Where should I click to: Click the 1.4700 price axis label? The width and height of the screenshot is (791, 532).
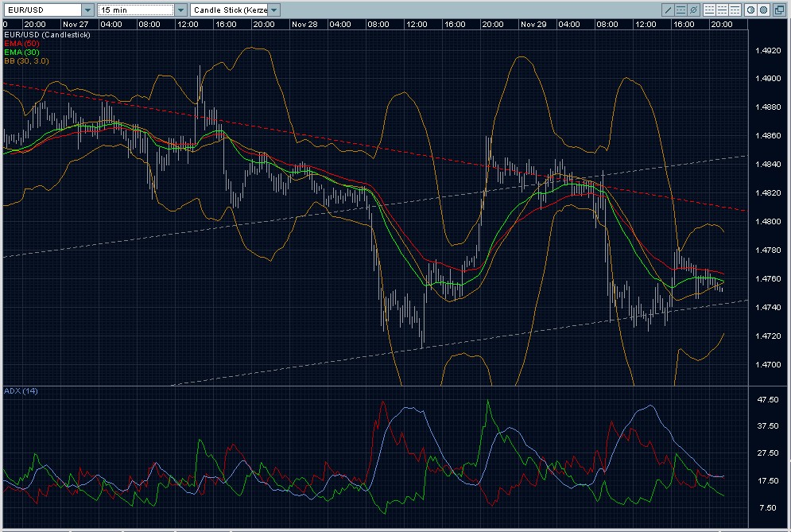[768, 364]
